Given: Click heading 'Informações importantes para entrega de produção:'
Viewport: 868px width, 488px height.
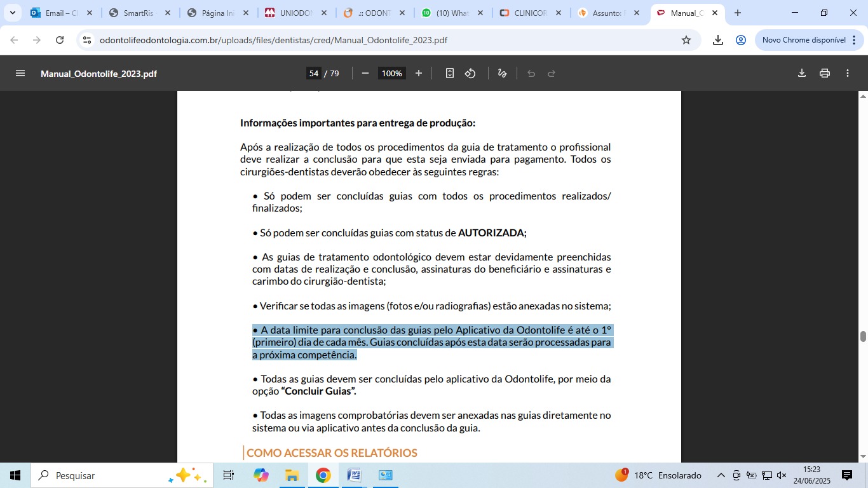Looking at the screenshot, I should click(x=358, y=123).
